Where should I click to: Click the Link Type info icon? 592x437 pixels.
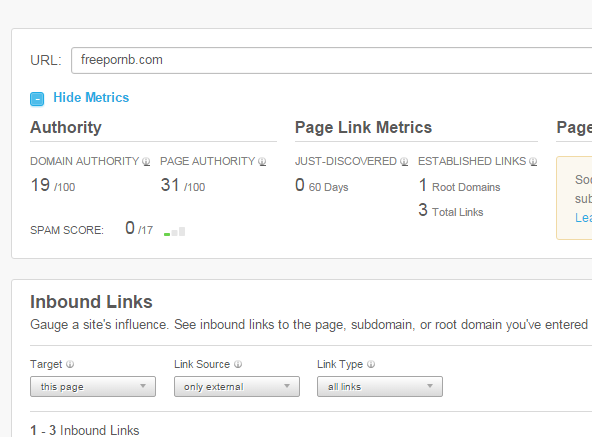point(371,364)
